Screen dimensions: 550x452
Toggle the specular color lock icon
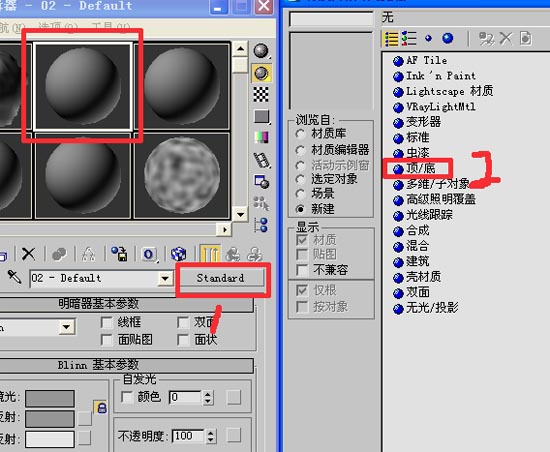[x=101, y=407]
